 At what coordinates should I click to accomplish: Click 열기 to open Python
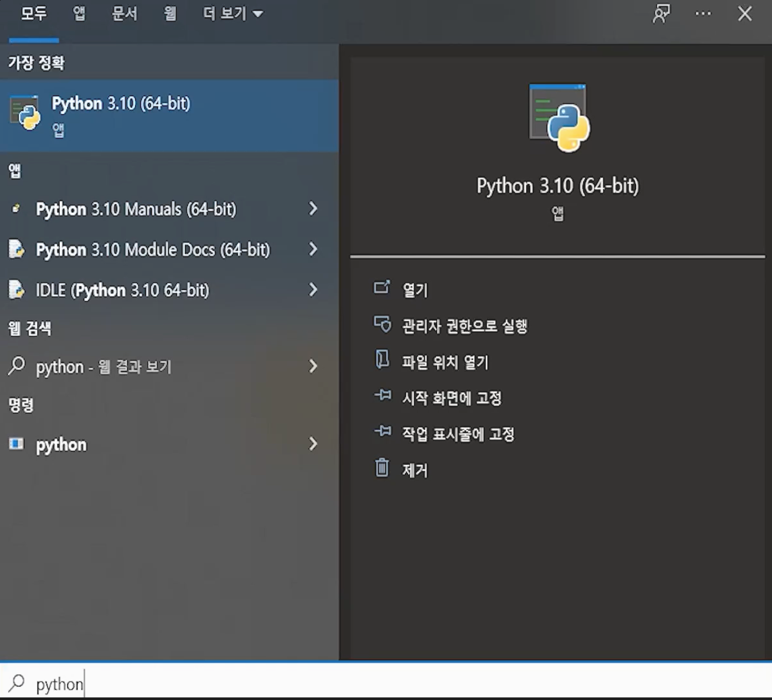click(415, 290)
